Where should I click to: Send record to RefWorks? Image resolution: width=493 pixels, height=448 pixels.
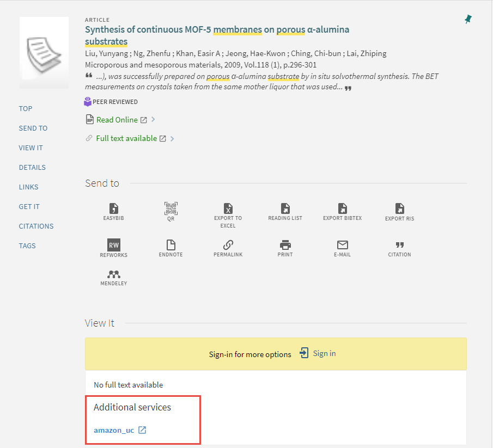114,246
